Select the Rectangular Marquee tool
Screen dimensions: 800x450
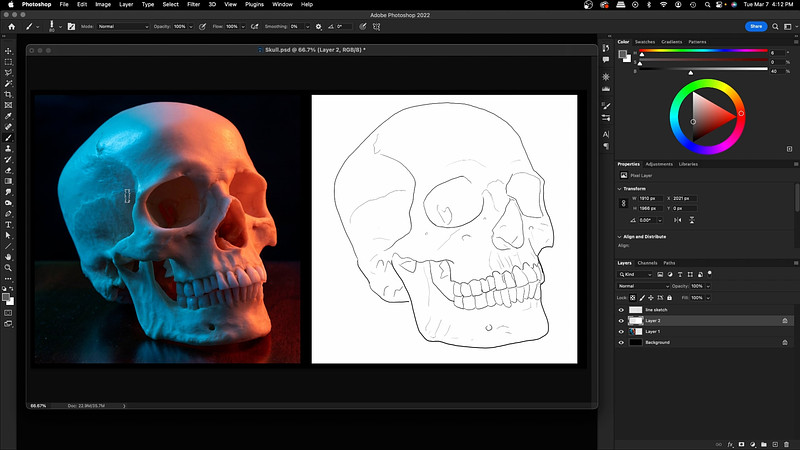point(8,62)
